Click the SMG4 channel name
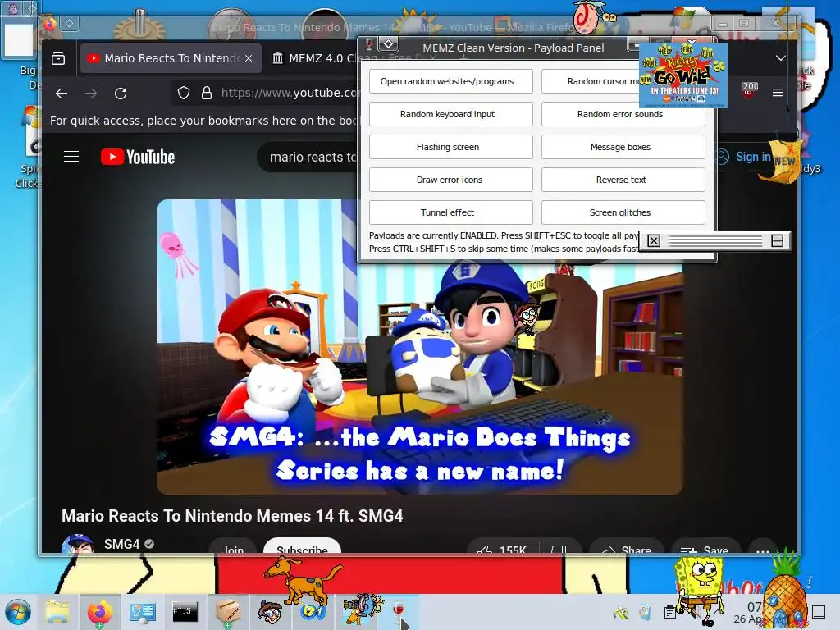Image resolution: width=840 pixels, height=630 pixels. point(121,545)
